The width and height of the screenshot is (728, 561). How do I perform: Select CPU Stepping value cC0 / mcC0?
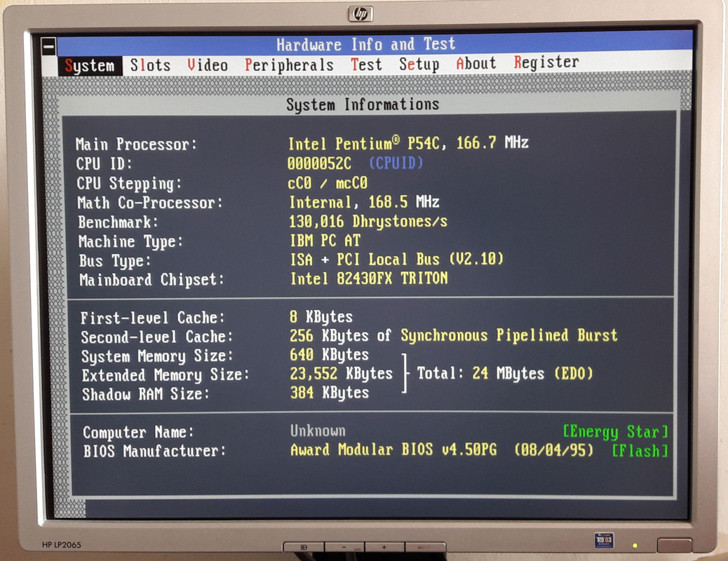click(x=328, y=183)
